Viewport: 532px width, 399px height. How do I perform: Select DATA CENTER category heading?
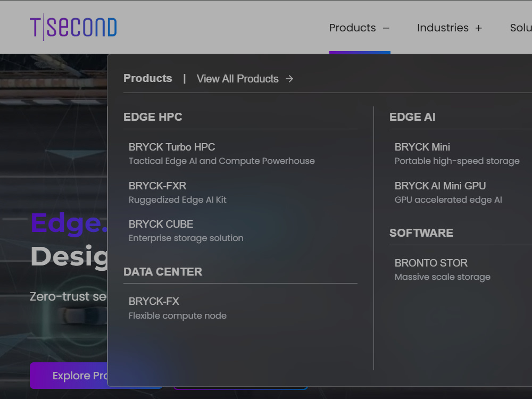point(163,271)
